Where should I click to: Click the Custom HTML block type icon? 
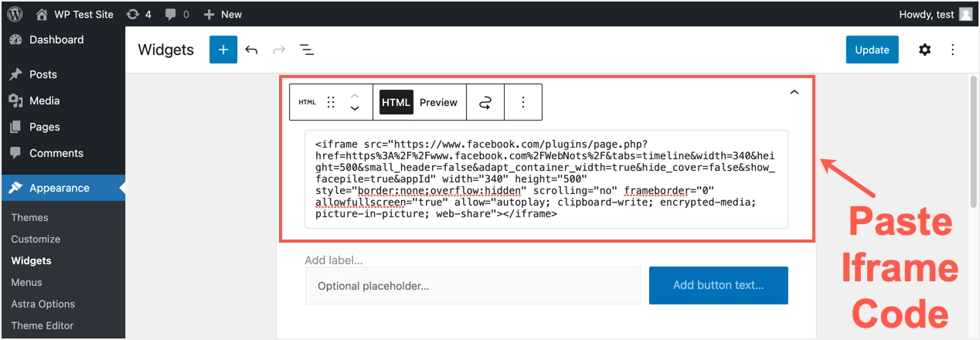coord(308,102)
